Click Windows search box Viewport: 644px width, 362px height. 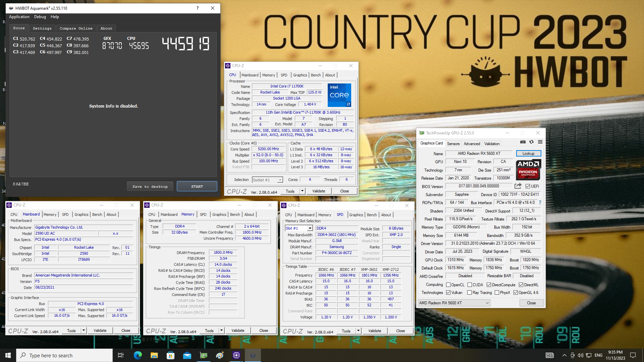tap(64, 355)
